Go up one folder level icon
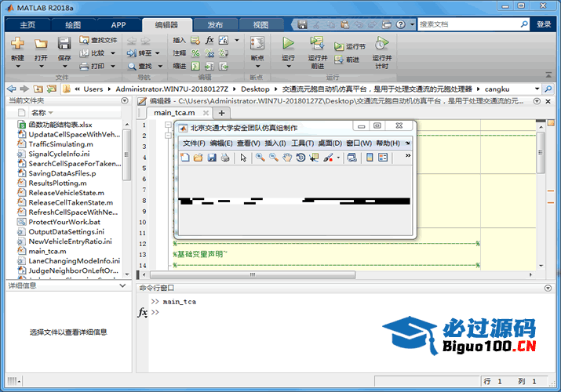This screenshot has width=561, height=392. click(x=38, y=89)
